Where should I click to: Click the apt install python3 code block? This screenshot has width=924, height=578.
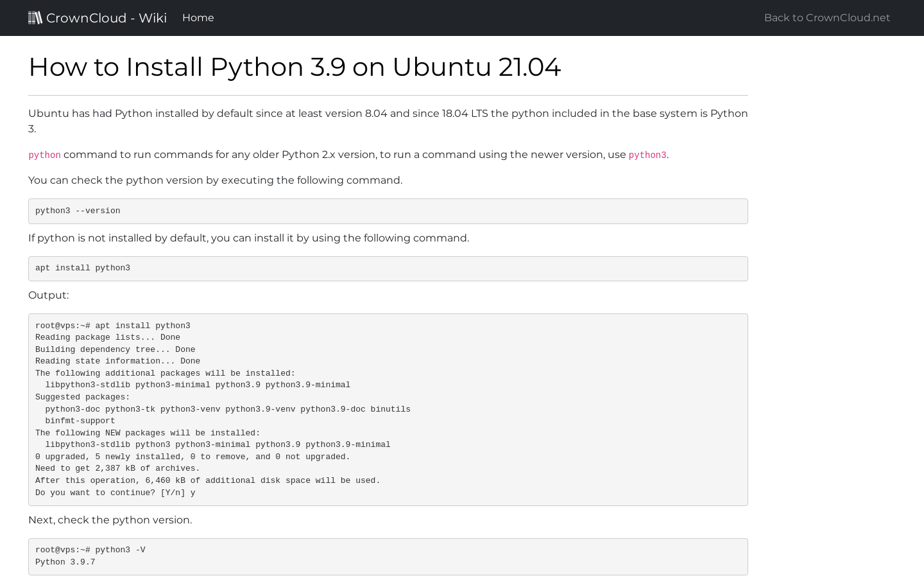point(388,268)
